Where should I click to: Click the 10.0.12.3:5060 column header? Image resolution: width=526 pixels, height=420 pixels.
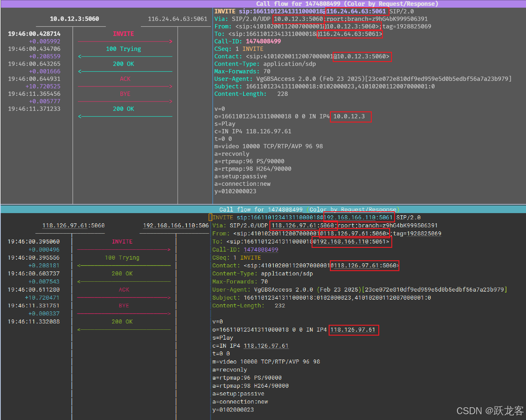(74, 19)
